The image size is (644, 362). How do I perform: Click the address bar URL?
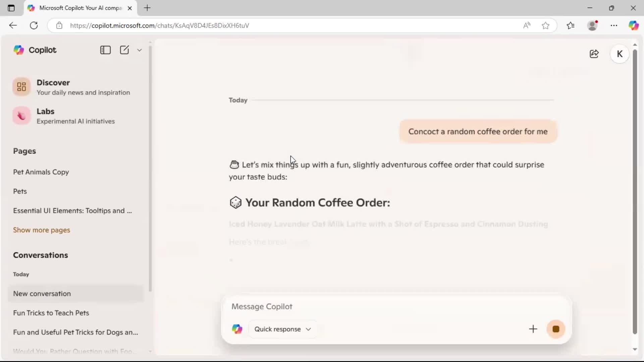coord(160,25)
